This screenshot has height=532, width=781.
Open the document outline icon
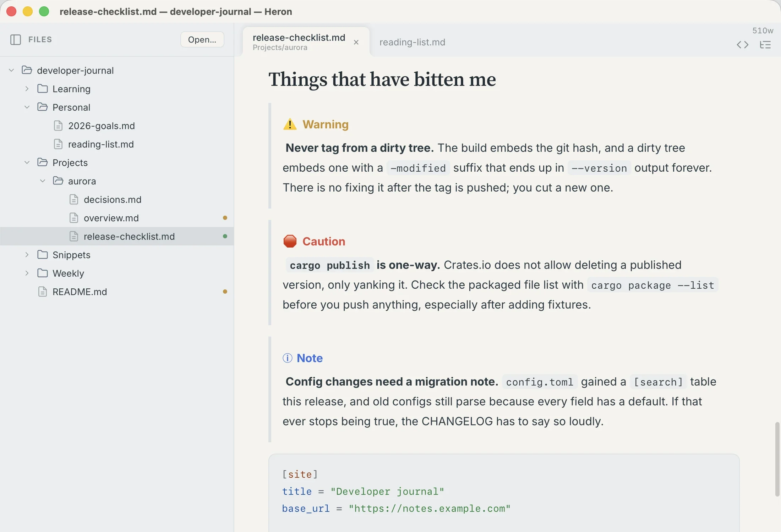click(765, 45)
